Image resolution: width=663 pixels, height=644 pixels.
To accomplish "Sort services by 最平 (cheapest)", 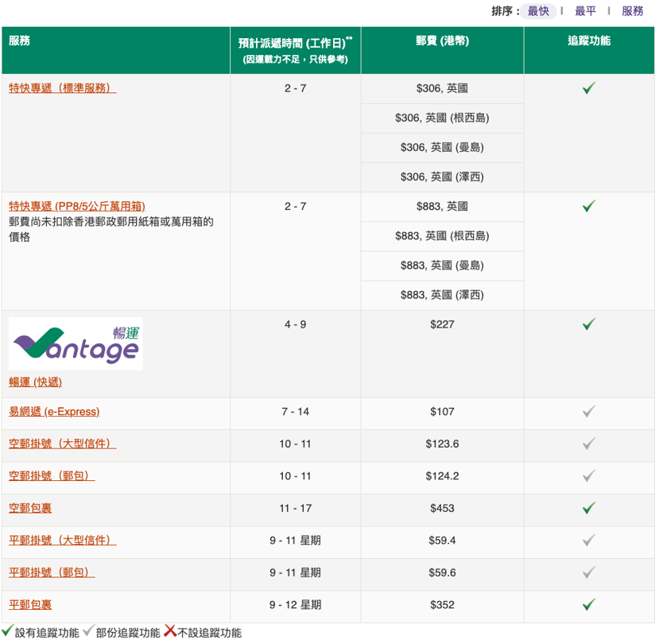I will pyautogui.click(x=585, y=11).
